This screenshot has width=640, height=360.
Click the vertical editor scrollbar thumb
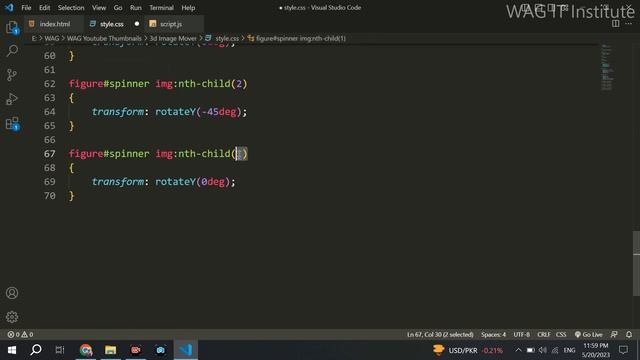click(636, 263)
